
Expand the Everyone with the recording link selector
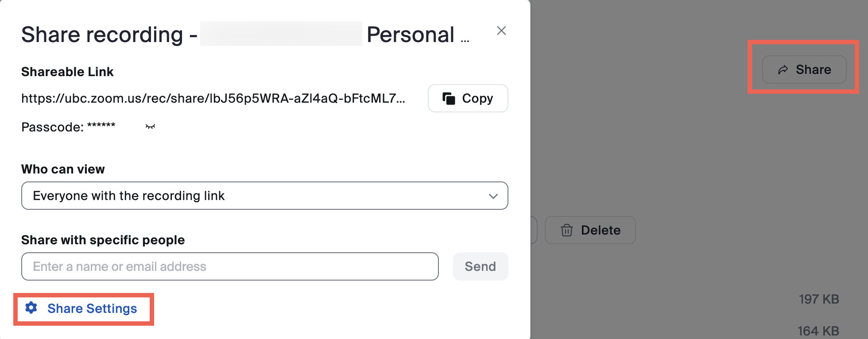[264, 196]
